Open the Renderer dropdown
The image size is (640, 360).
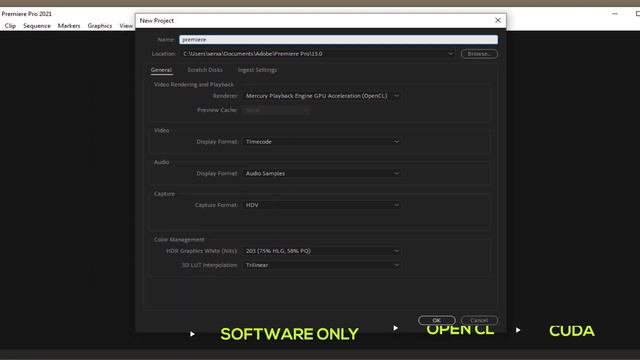[322, 96]
